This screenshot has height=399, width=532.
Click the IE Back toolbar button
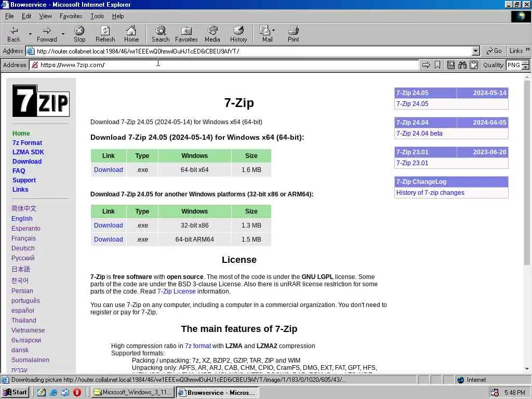pos(14,34)
